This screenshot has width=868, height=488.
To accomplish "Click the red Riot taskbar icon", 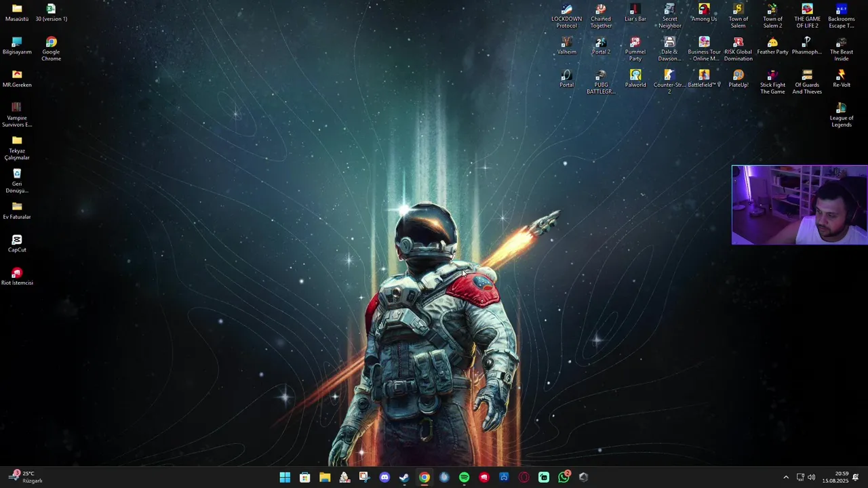I will point(484,477).
